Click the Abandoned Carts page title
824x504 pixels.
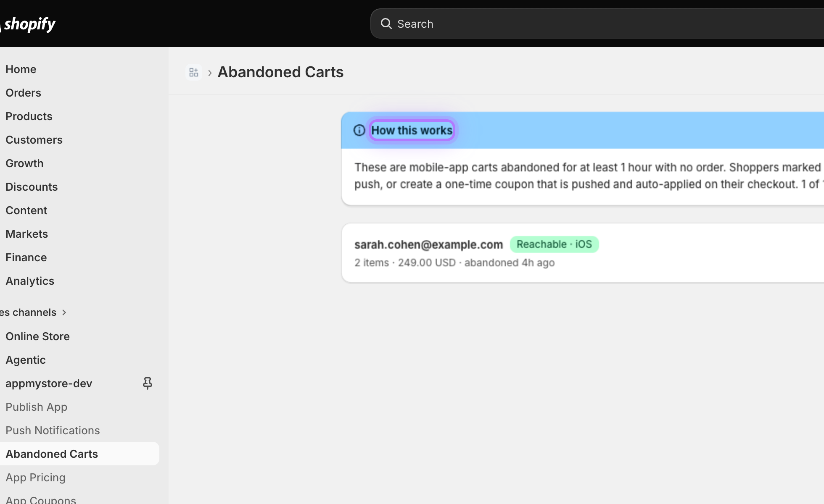click(280, 72)
